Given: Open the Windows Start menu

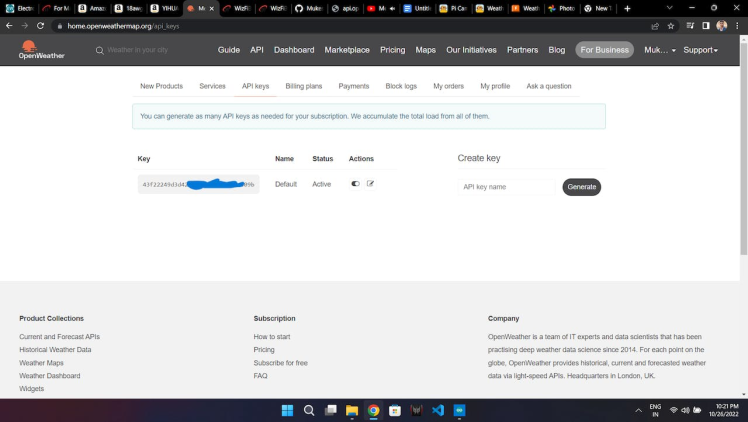Looking at the screenshot, I should coord(287,410).
